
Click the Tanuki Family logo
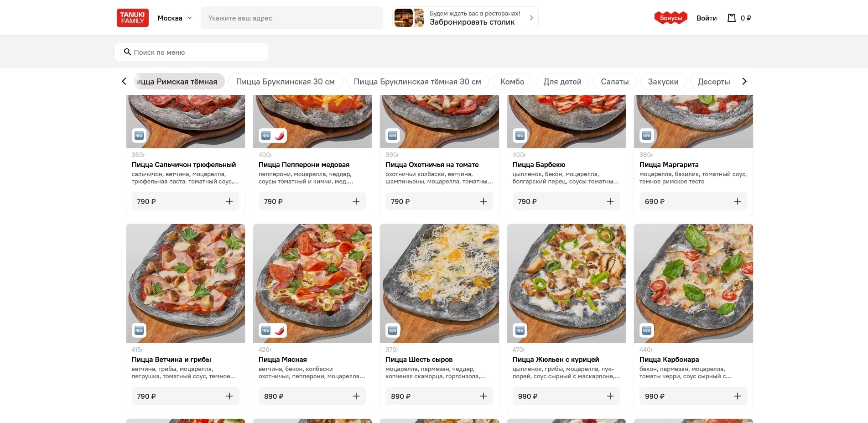pos(132,18)
